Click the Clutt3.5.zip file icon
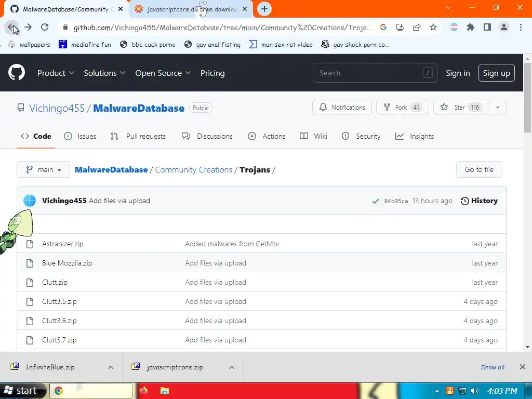This screenshot has height=399, width=532. click(x=30, y=302)
